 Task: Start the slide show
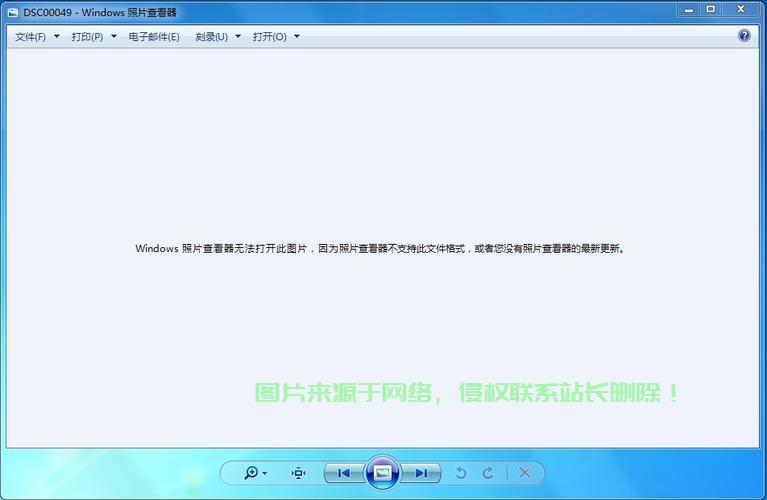[x=383, y=473]
